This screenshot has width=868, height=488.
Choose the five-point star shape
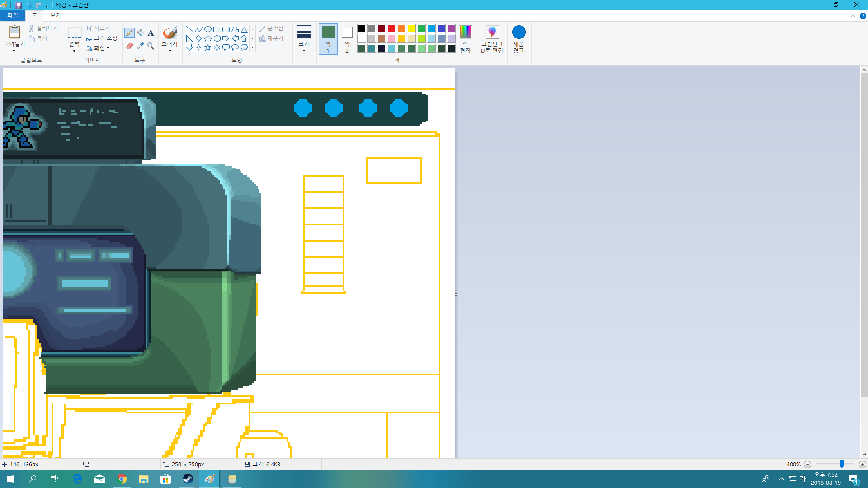(208, 47)
